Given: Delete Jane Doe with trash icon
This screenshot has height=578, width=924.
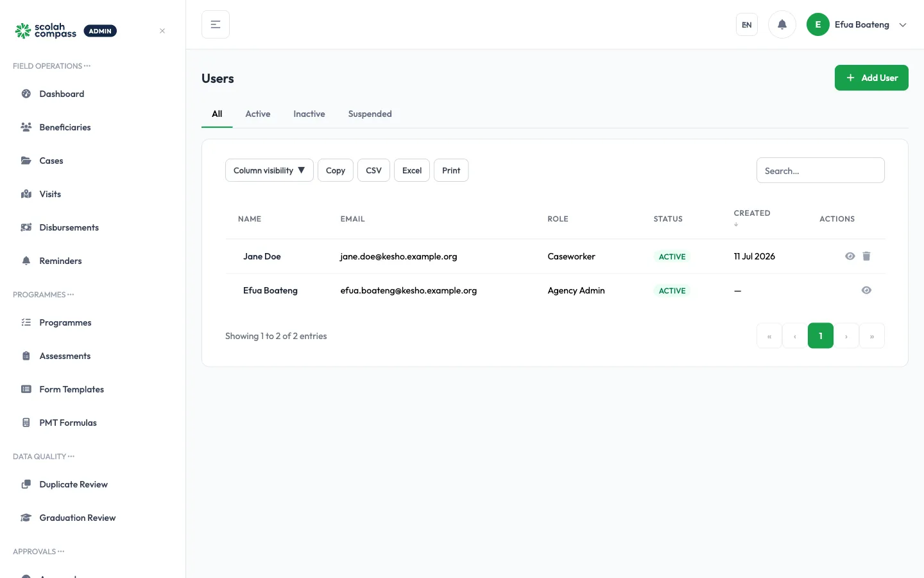Looking at the screenshot, I should pos(866,256).
